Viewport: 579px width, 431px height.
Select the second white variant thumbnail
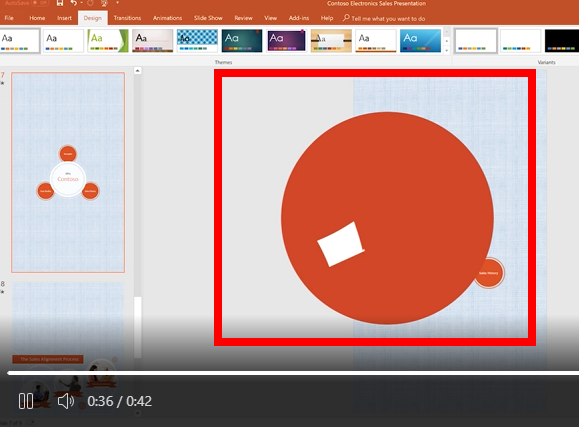coord(520,41)
